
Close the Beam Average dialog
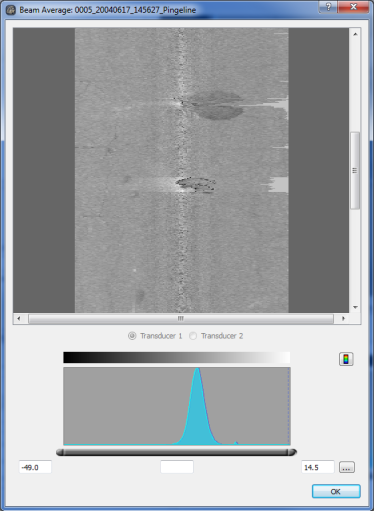pos(354,7)
